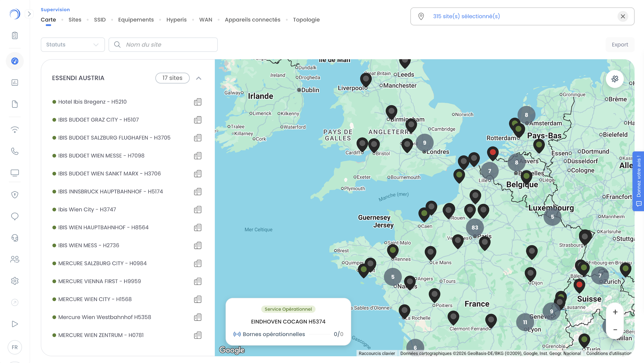
Task: Open building icon for MERCURE SALZBURG CITY
Action: pos(198,263)
